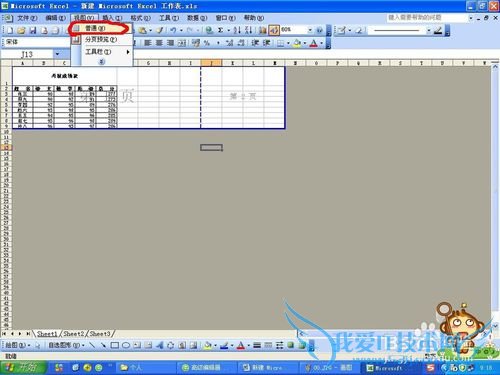Open the Font Color dropdown arrow in Formatting toolbar

pos(321,43)
